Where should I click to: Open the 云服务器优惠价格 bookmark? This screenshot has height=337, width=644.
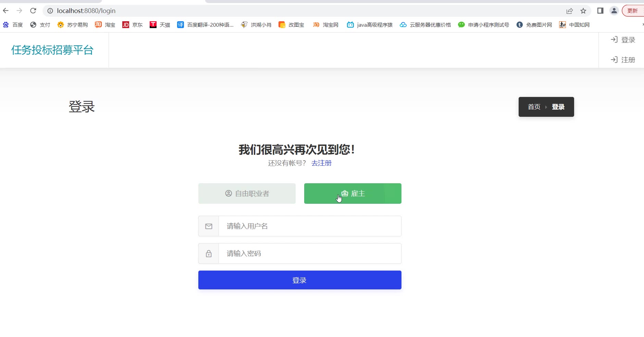tap(425, 25)
